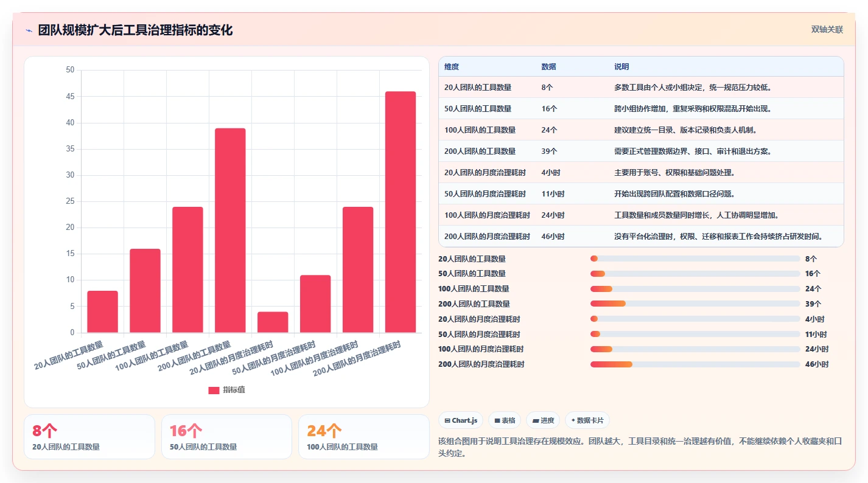Open the 24个 data card

364,437
